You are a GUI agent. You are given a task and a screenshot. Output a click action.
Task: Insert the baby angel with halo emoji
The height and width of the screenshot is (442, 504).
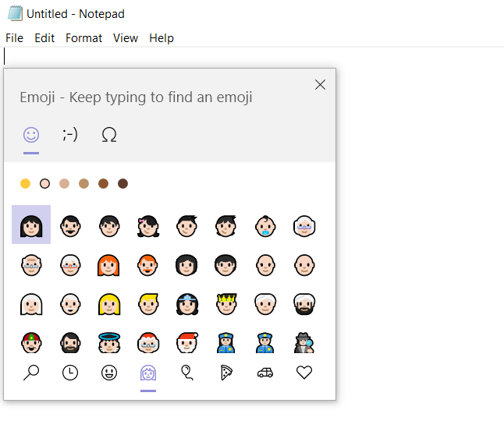pyautogui.click(x=109, y=343)
